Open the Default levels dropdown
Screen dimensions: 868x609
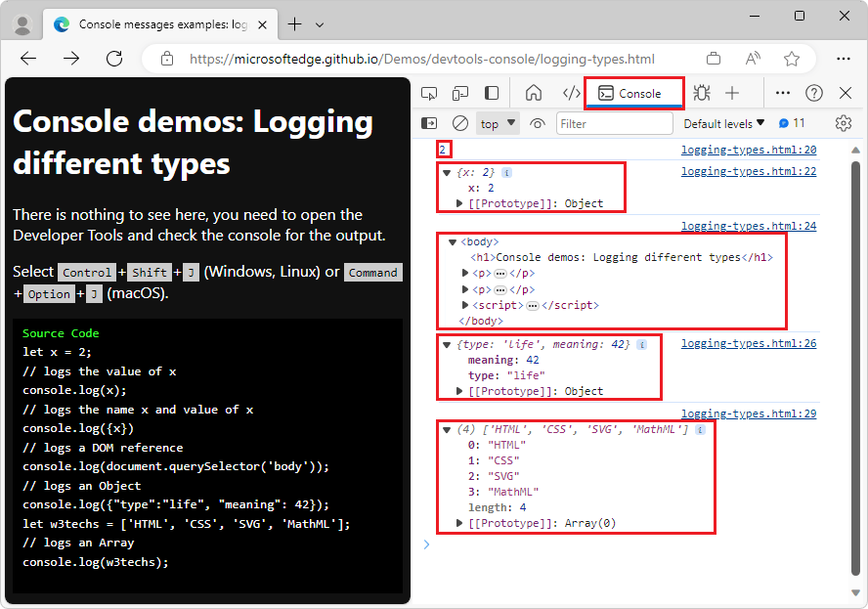[x=722, y=123]
